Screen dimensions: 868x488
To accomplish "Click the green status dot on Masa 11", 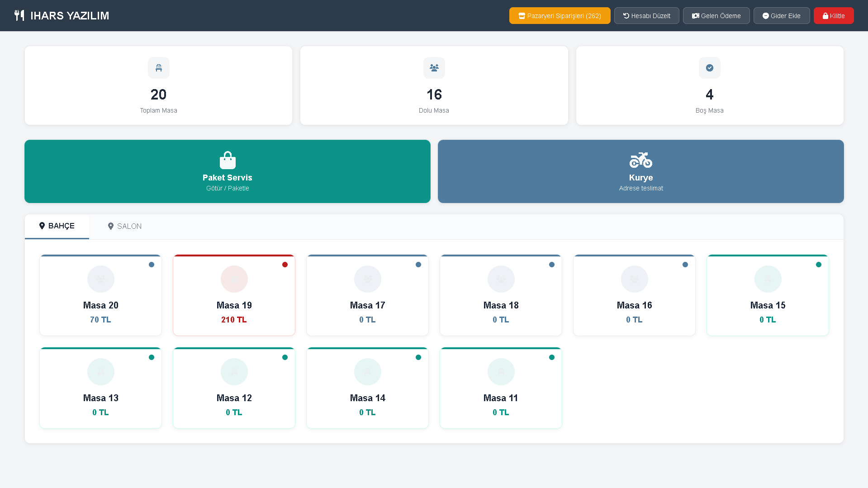I will pos(552,357).
